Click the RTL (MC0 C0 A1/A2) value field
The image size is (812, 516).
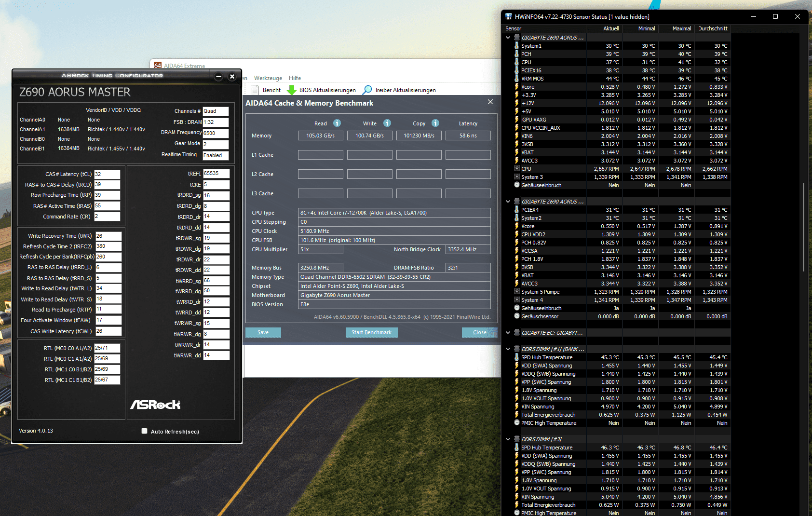[x=107, y=348]
